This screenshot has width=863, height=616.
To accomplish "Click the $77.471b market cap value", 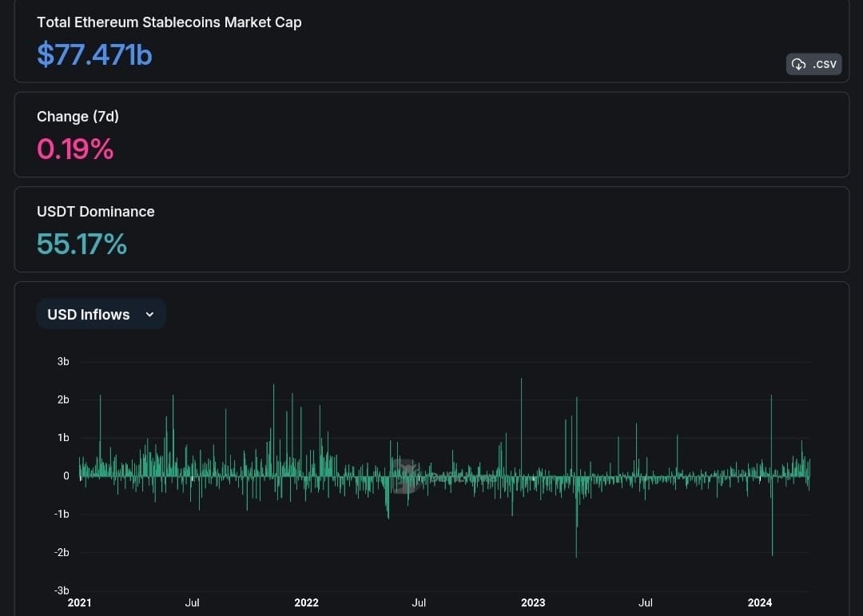I will coord(93,55).
